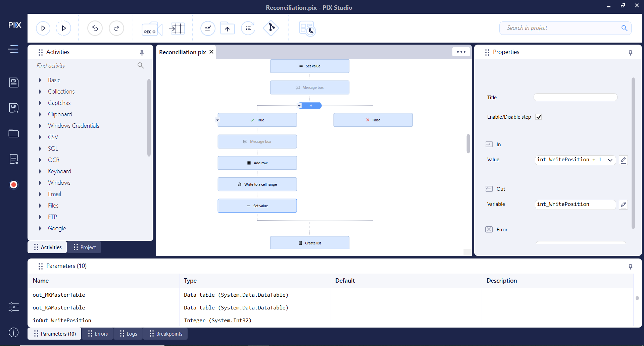Select the Write to a cell range step

coord(257,184)
